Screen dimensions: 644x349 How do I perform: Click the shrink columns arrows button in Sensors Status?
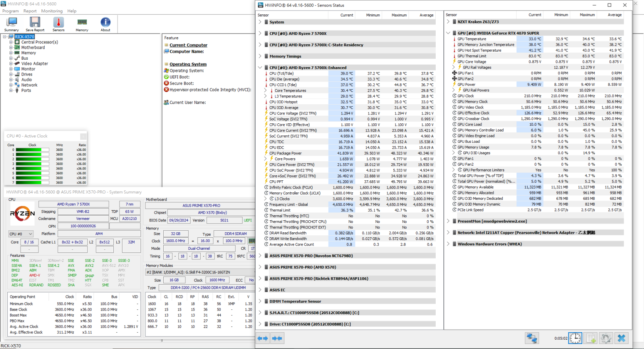pos(277,338)
